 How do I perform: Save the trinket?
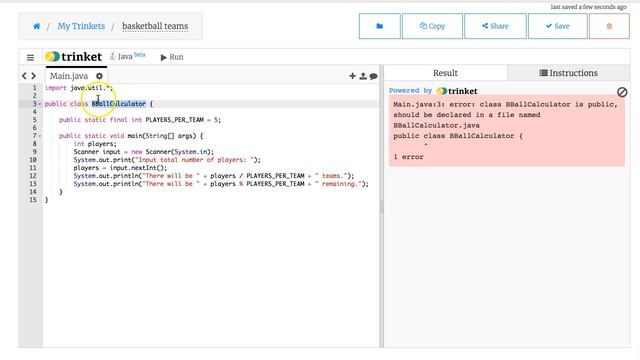558,26
